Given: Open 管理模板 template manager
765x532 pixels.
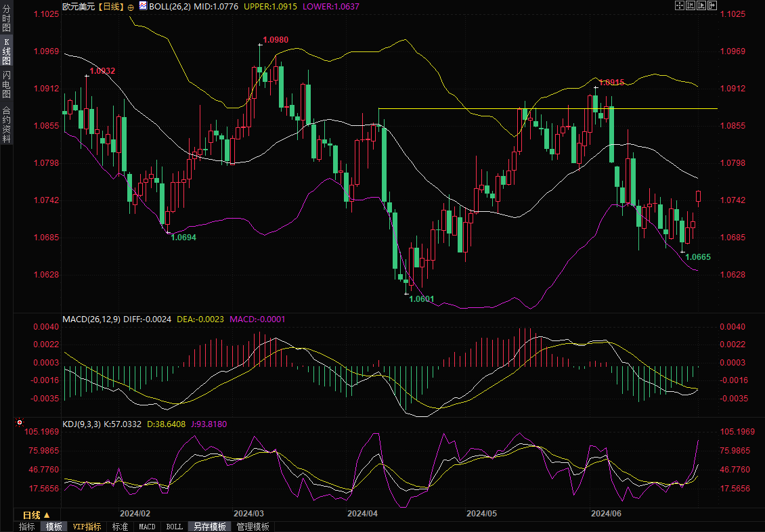Looking at the screenshot, I should coord(253,527).
